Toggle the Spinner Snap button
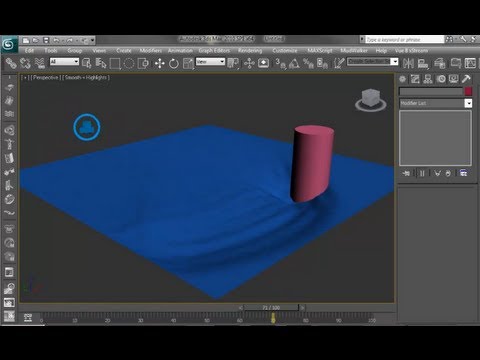This screenshot has width=480, height=360. 322,63
